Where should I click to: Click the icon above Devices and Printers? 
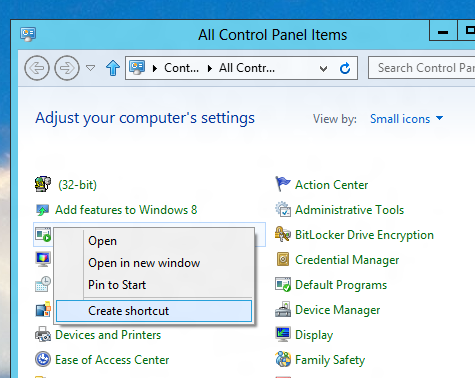(43, 309)
